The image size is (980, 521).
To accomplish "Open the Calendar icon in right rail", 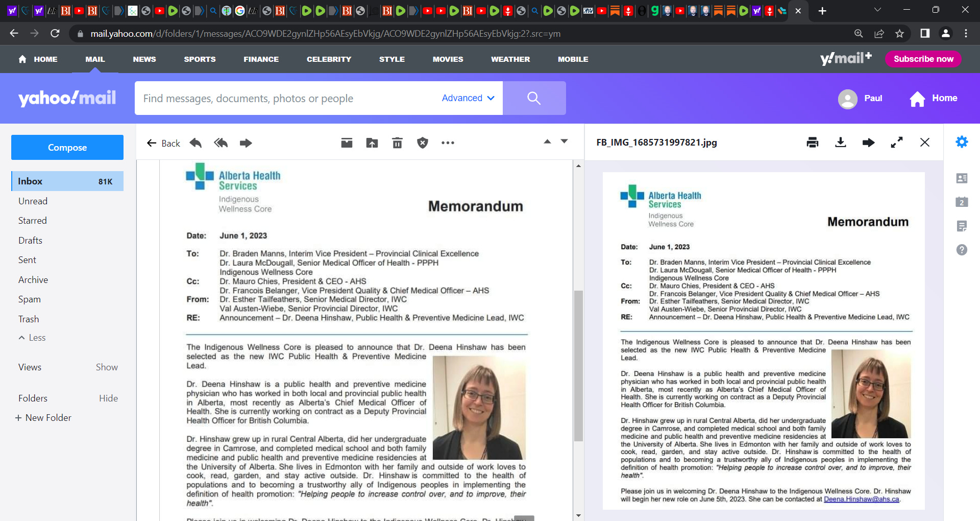I will pyautogui.click(x=962, y=202).
